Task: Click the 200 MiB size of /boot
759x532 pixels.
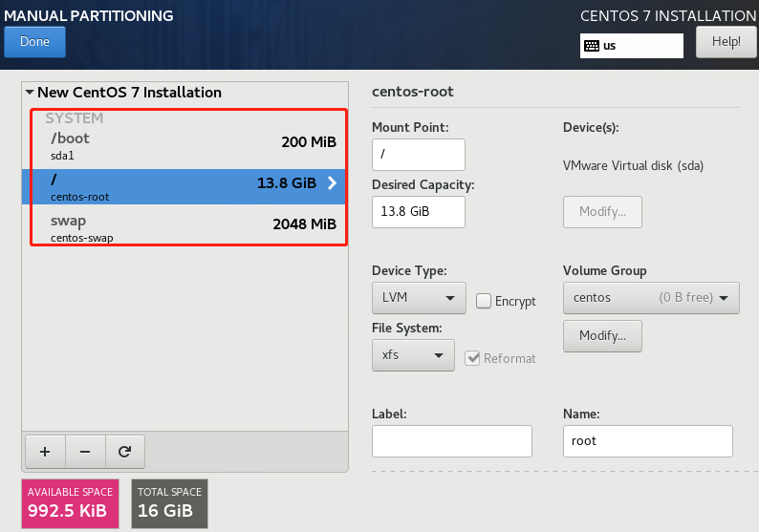Action: coord(309,142)
